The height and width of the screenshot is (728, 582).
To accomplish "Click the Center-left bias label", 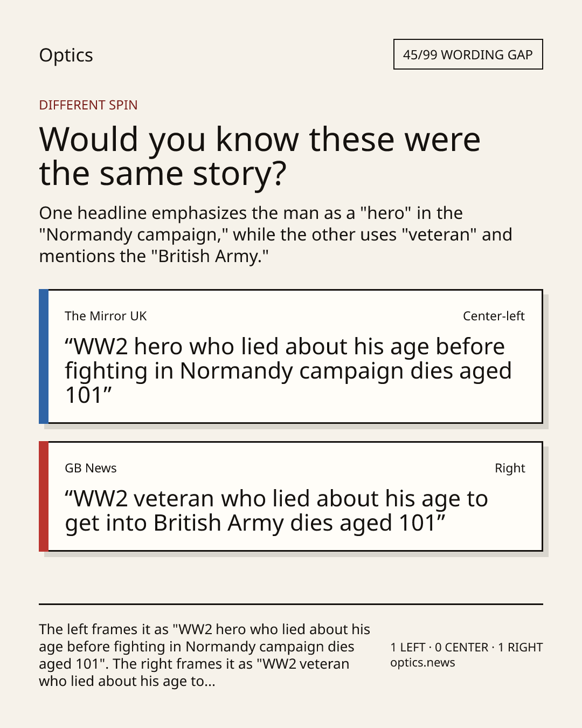I will click(494, 316).
